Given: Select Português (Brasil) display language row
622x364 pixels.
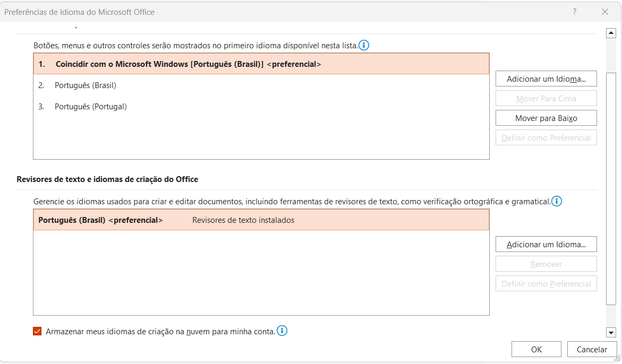Looking at the screenshot, I should (x=261, y=85).
